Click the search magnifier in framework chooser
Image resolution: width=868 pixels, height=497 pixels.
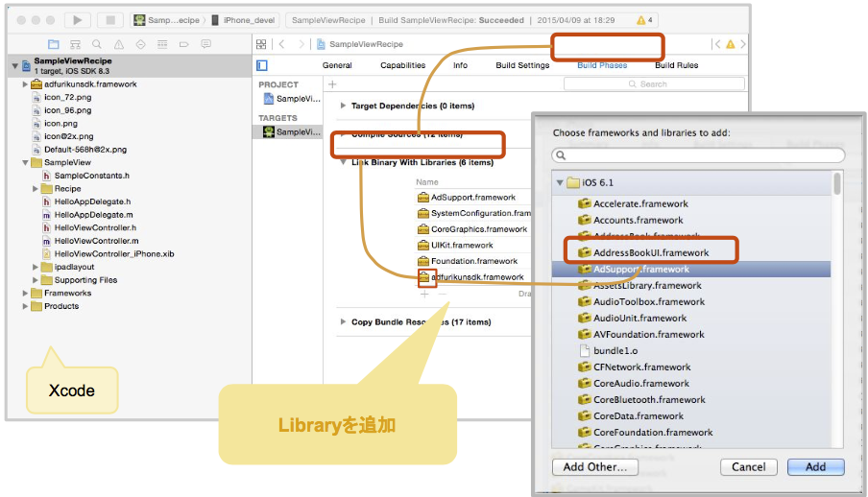561,155
